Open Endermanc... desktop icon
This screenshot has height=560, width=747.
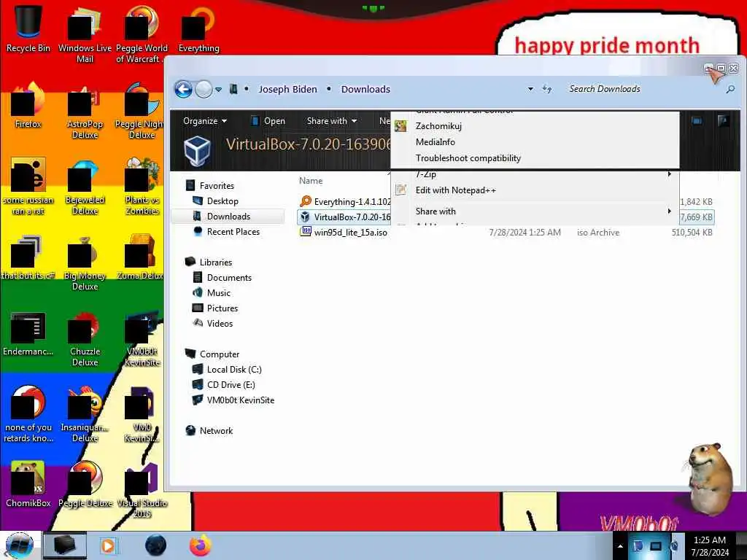tap(28, 333)
